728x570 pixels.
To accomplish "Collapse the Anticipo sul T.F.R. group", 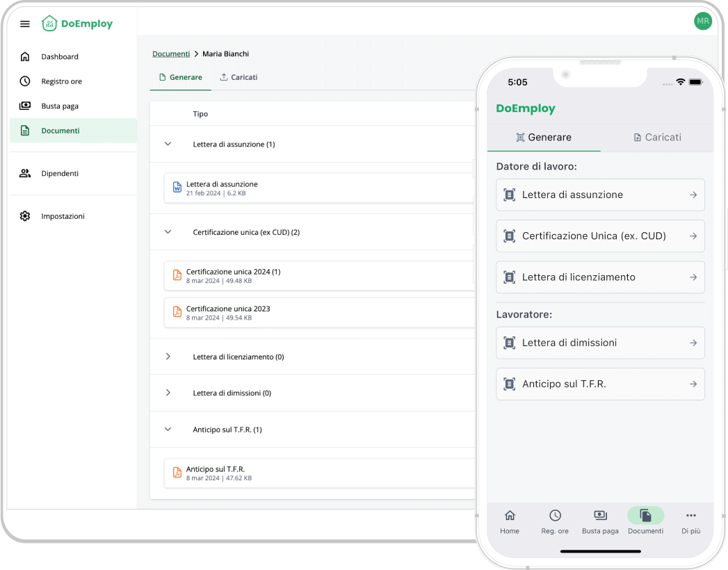I will [168, 430].
